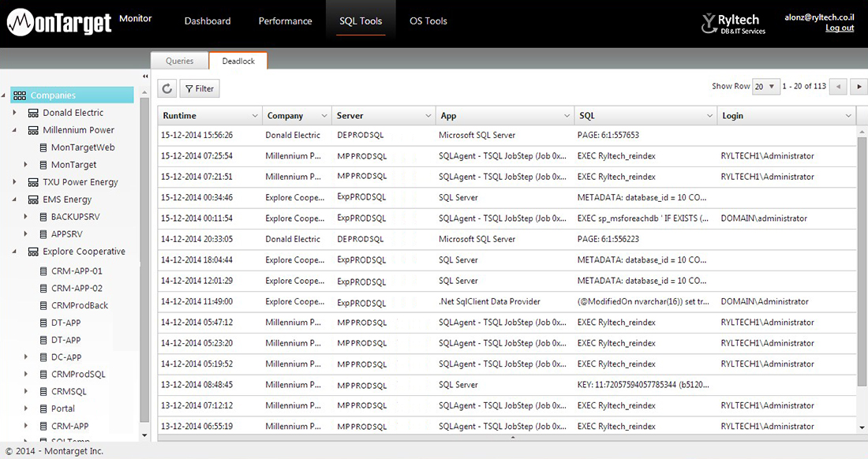Expand the Donald Electric tree node
The image size is (868, 459).
coord(14,112)
